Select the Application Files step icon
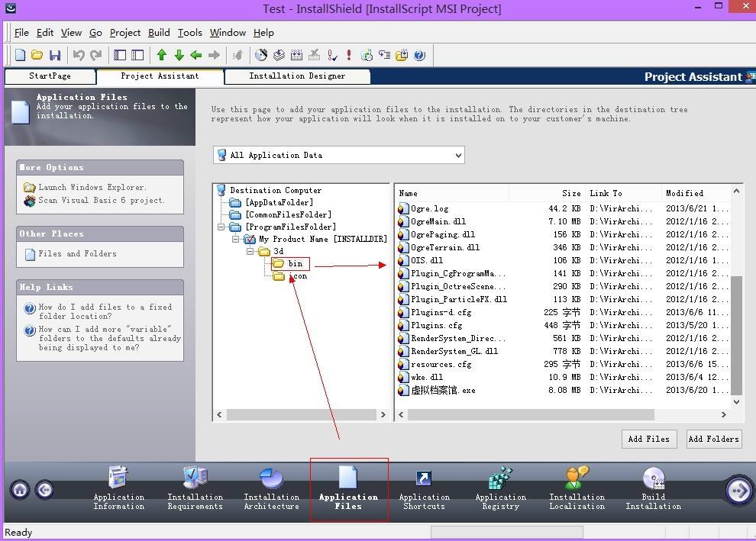 click(348, 478)
